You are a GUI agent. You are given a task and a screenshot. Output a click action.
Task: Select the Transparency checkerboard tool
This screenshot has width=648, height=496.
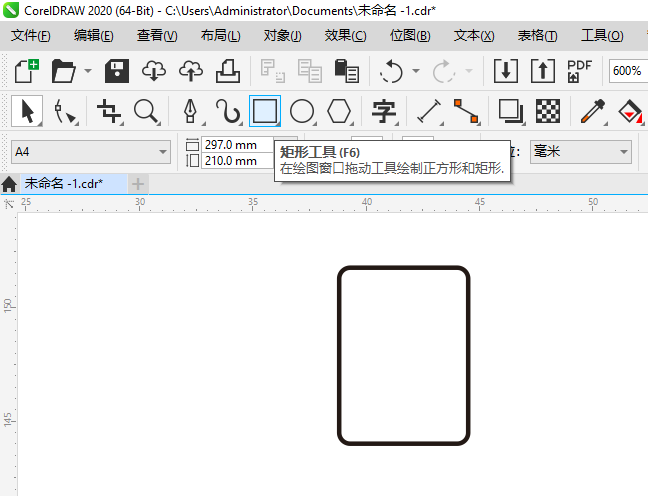pyautogui.click(x=548, y=111)
